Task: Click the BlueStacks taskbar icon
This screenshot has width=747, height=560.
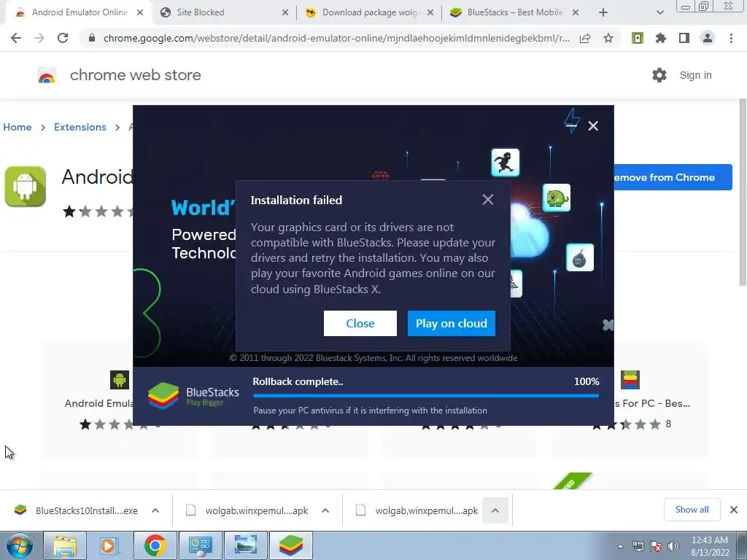Action: tap(291, 545)
